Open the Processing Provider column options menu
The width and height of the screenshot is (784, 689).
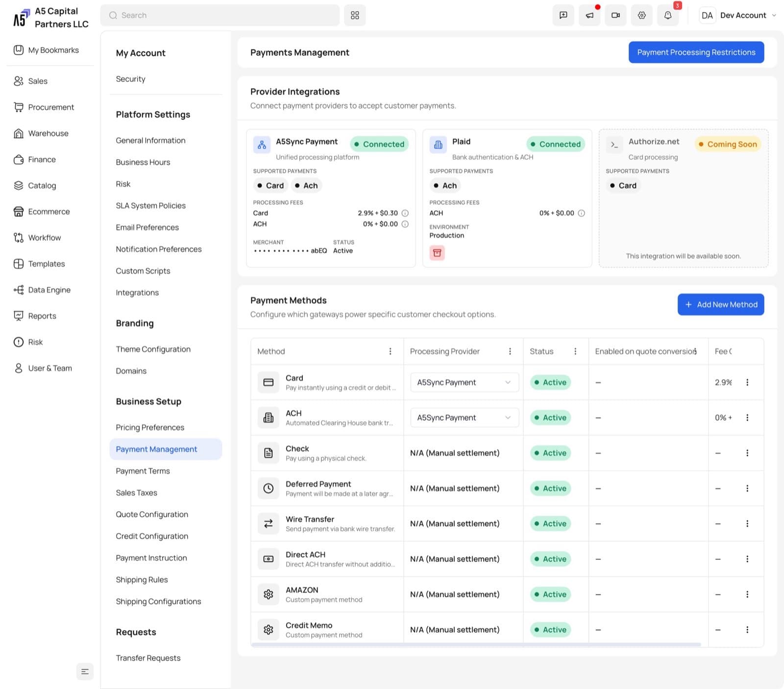tap(510, 351)
